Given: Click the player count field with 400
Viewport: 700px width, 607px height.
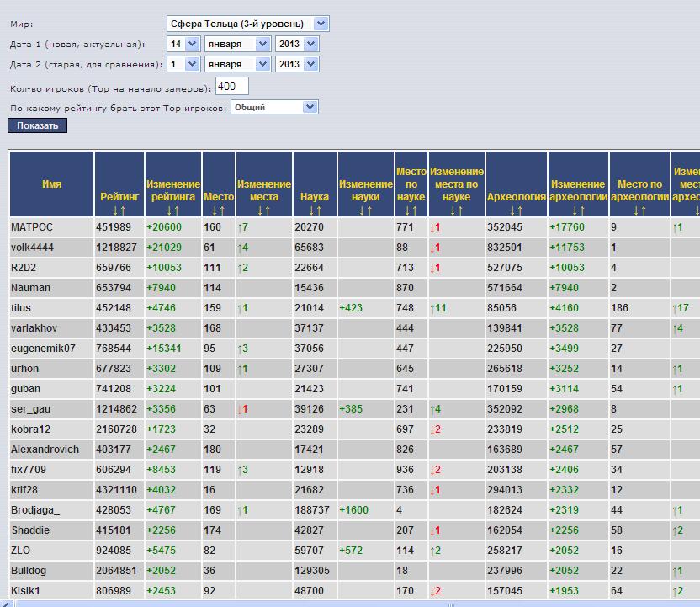Looking at the screenshot, I should [x=231, y=86].
